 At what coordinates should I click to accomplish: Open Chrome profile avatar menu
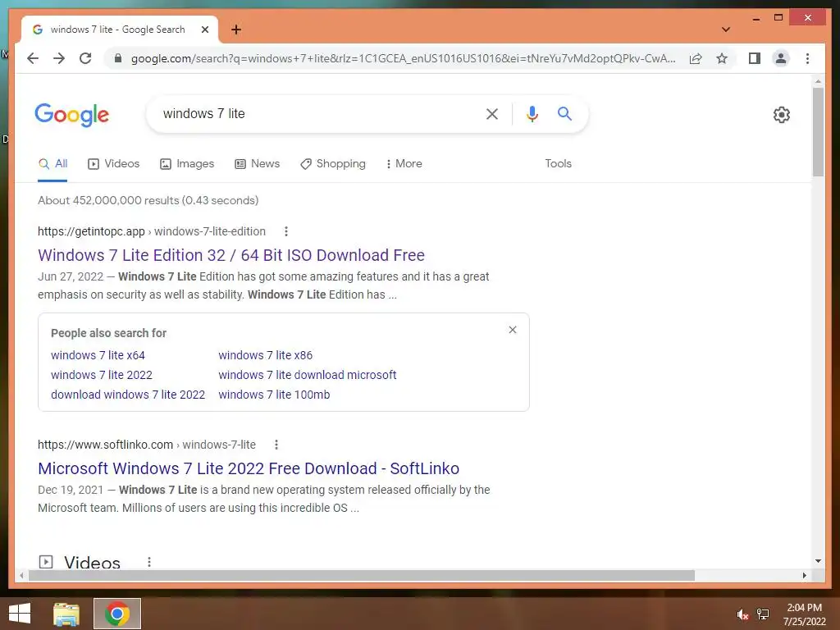(x=781, y=58)
